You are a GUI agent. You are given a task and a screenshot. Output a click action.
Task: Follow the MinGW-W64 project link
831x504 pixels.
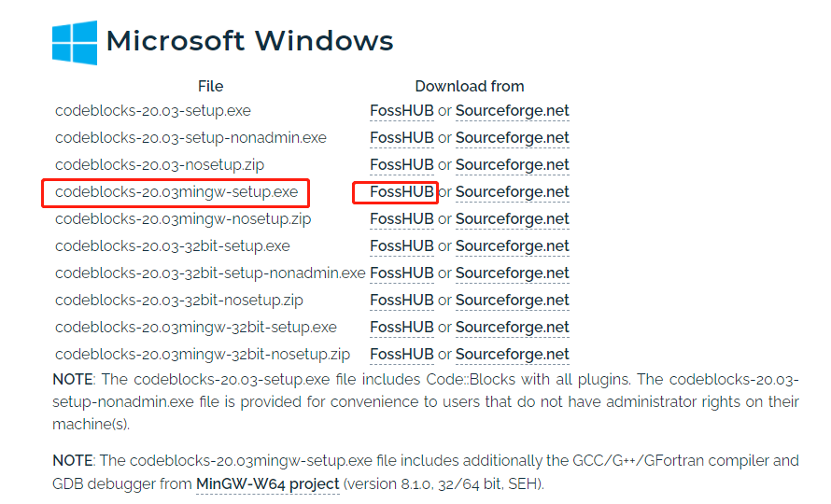(x=268, y=484)
